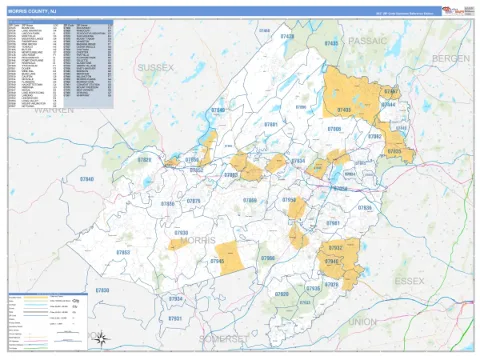Screen dimensions: 480x360
Task: Click ZIP code 07934 label
Action: [176, 299]
